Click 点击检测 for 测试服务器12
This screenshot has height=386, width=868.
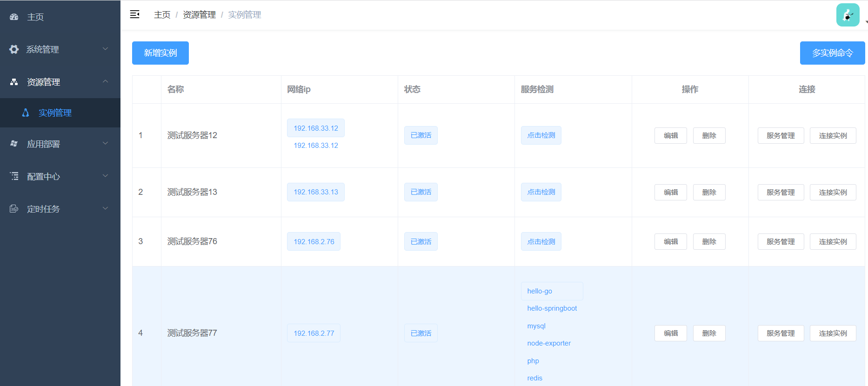[541, 135]
